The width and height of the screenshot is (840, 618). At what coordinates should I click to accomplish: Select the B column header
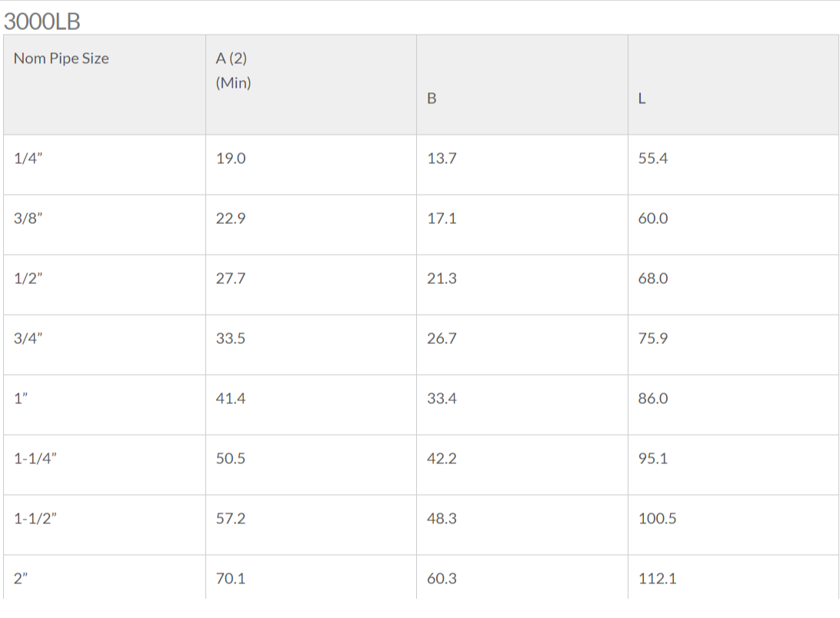[x=432, y=99]
